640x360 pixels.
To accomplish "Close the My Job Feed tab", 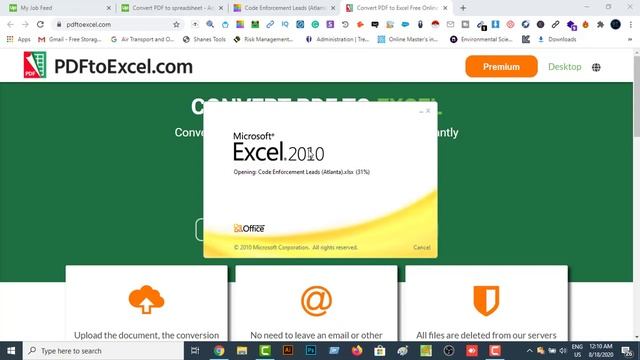I will click(x=109, y=8).
